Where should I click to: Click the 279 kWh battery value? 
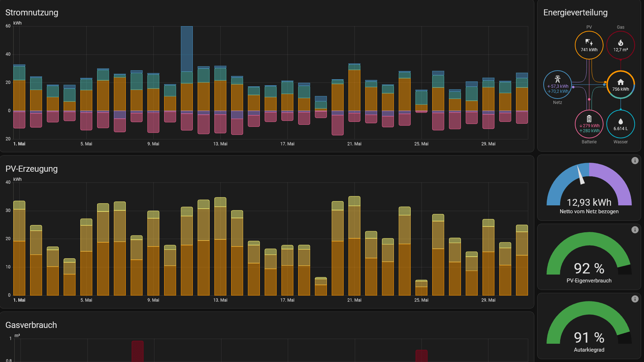point(590,126)
